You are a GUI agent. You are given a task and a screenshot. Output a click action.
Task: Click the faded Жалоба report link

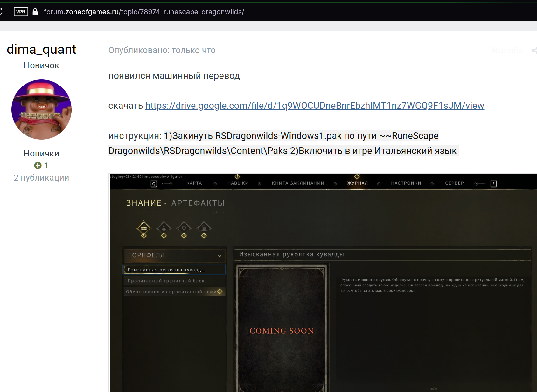click(506, 50)
